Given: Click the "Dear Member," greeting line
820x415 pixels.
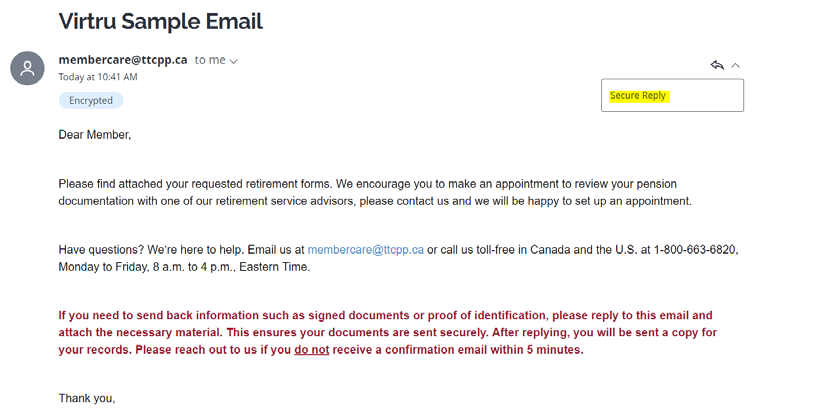Looking at the screenshot, I should click(95, 134).
